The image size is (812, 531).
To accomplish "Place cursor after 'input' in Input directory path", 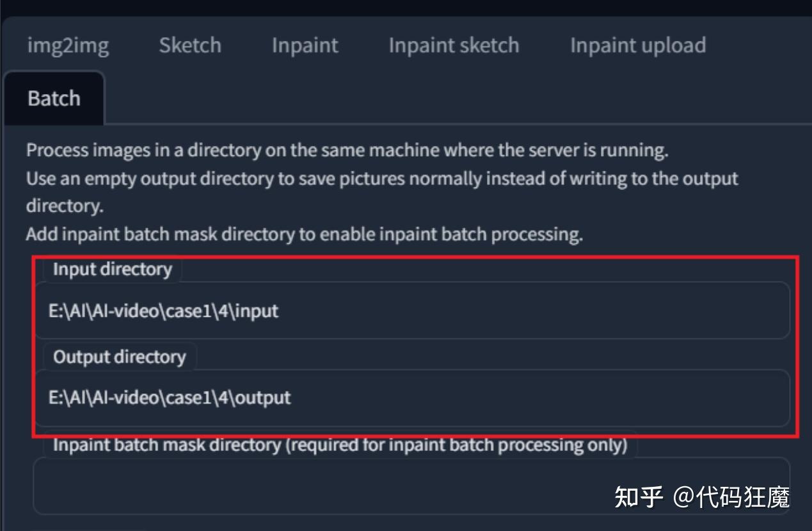I will (280, 311).
